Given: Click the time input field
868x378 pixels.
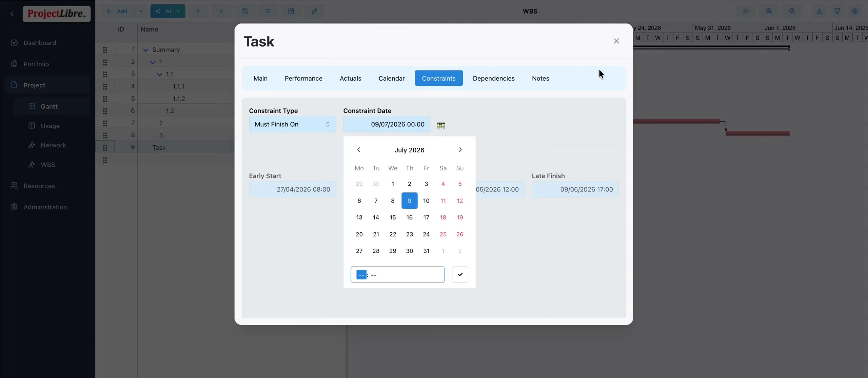Looking at the screenshot, I should coord(397,275).
